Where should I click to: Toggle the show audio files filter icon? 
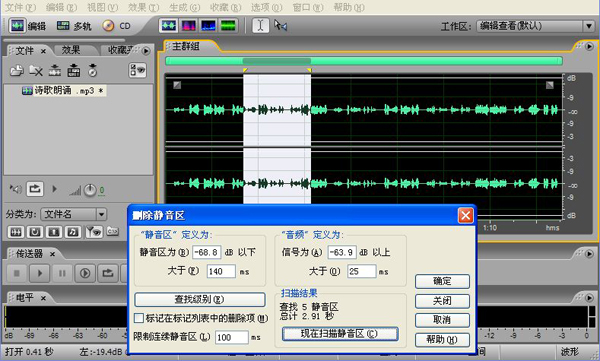16,232
